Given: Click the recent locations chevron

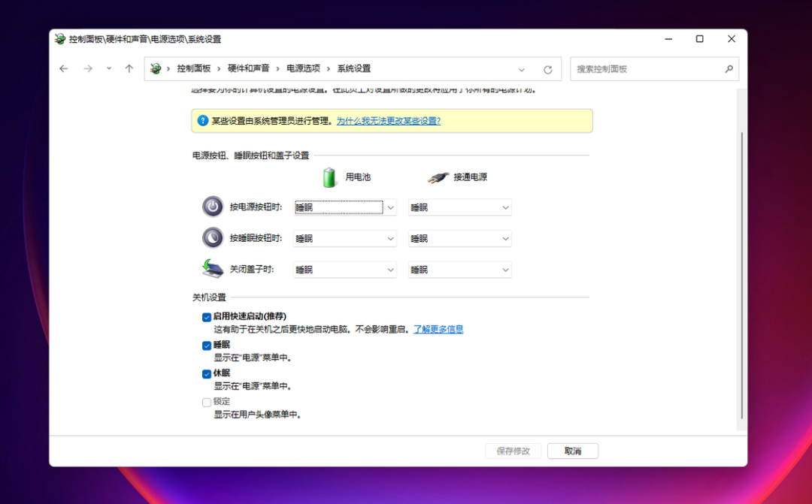Looking at the screenshot, I should click(109, 68).
